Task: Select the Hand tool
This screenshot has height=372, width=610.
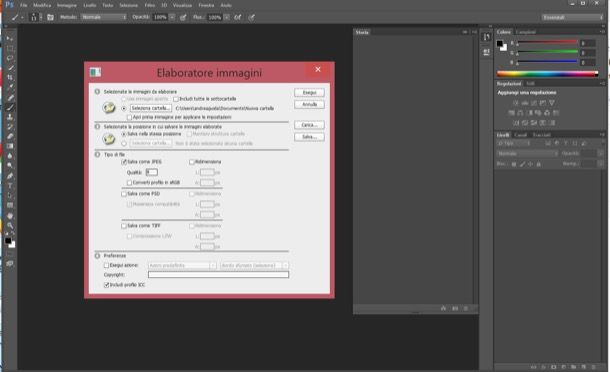Action: point(10,216)
